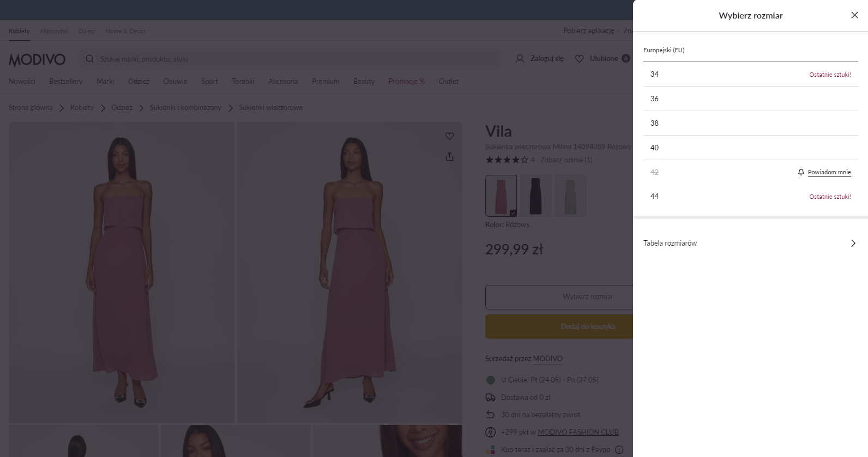
Task: Go to Sukienki wieczorowe breadcrumb
Action: pyautogui.click(x=270, y=108)
